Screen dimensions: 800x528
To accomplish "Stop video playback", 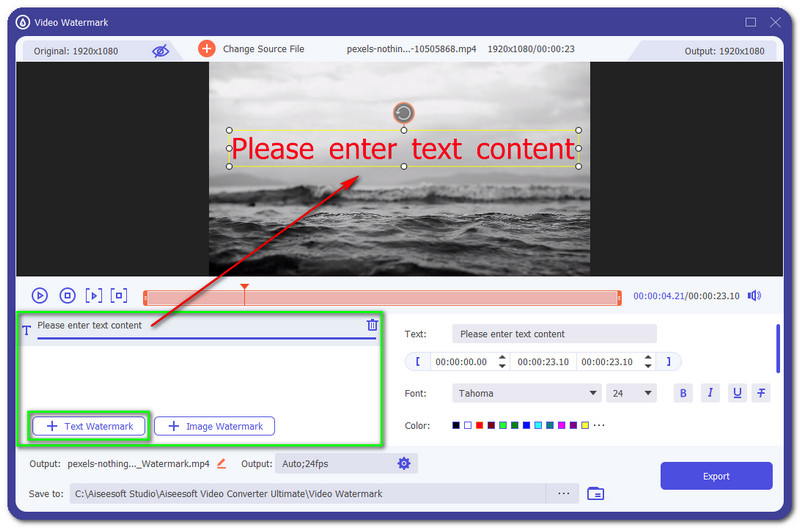I will point(67,295).
